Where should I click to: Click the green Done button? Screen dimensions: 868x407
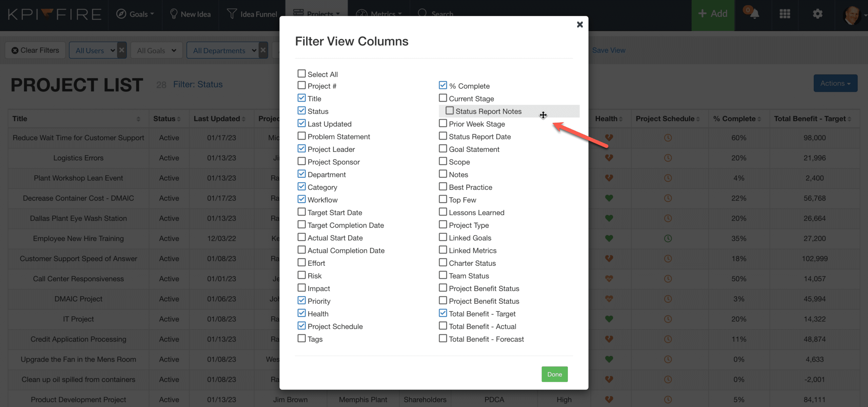click(x=555, y=374)
